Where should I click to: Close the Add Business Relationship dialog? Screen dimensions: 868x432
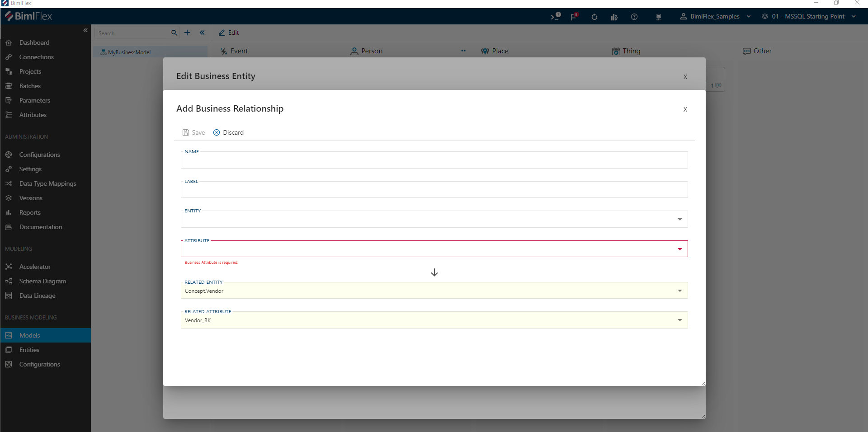tap(685, 109)
